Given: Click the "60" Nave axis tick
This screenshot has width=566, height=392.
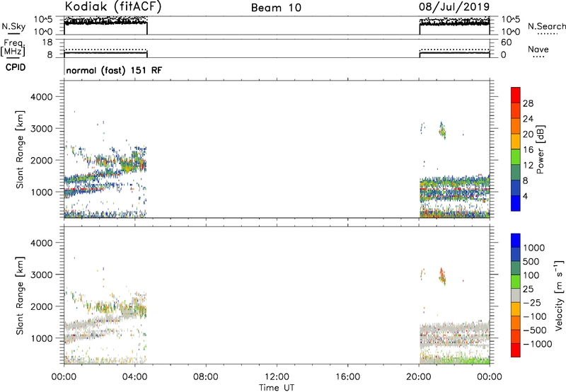Looking at the screenshot, I should (506, 42).
